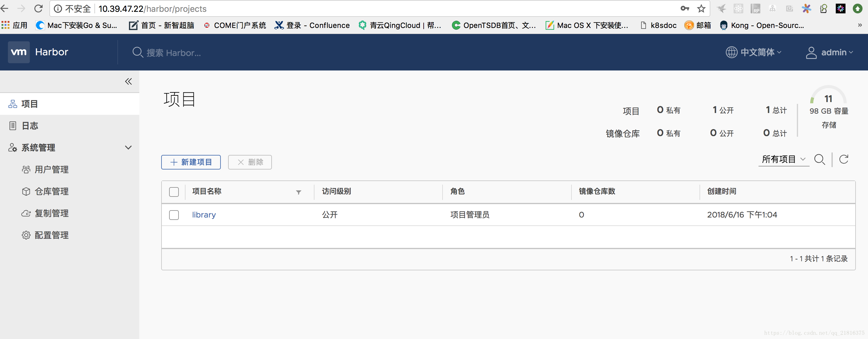Click the 搜索 Harbor search field
Image resolution: width=868 pixels, height=339 pixels.
174,53
